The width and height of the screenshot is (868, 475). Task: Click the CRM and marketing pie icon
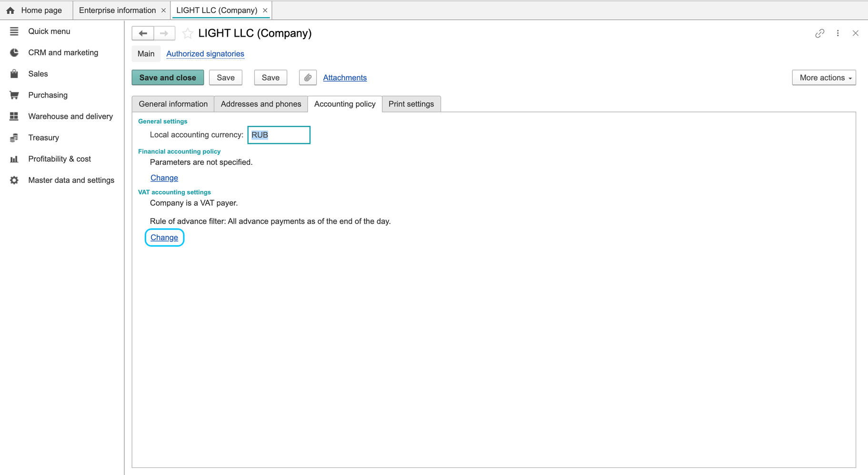(14, 52)
